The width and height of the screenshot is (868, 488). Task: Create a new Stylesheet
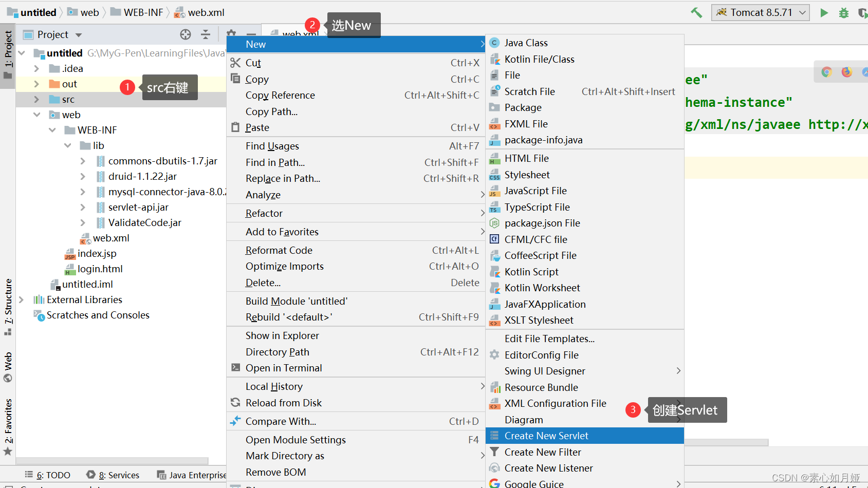coord(585,175)
